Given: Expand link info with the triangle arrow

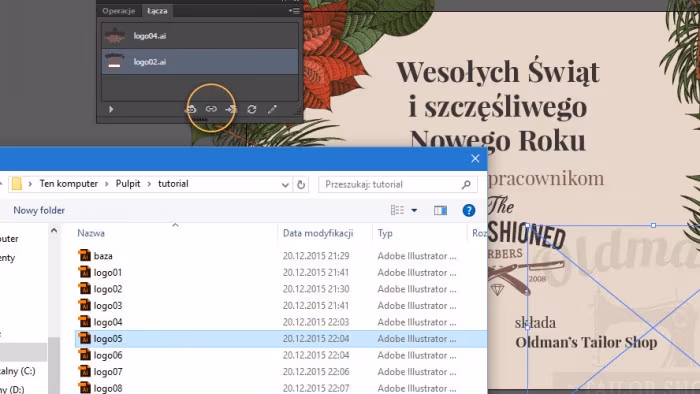Looking at the screenshot, I should (111, 109).
